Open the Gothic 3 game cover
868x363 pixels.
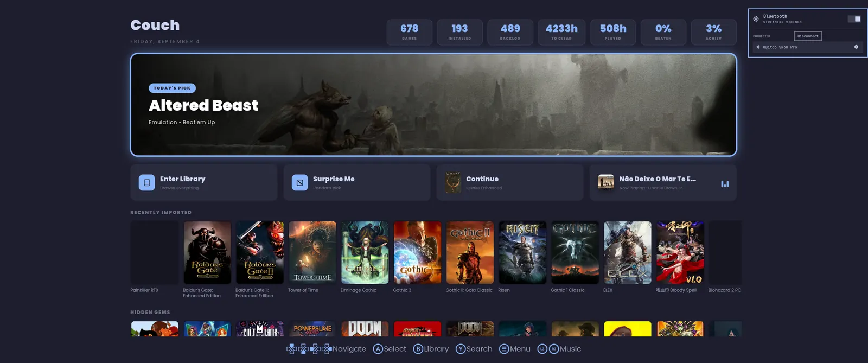[417, 252]
